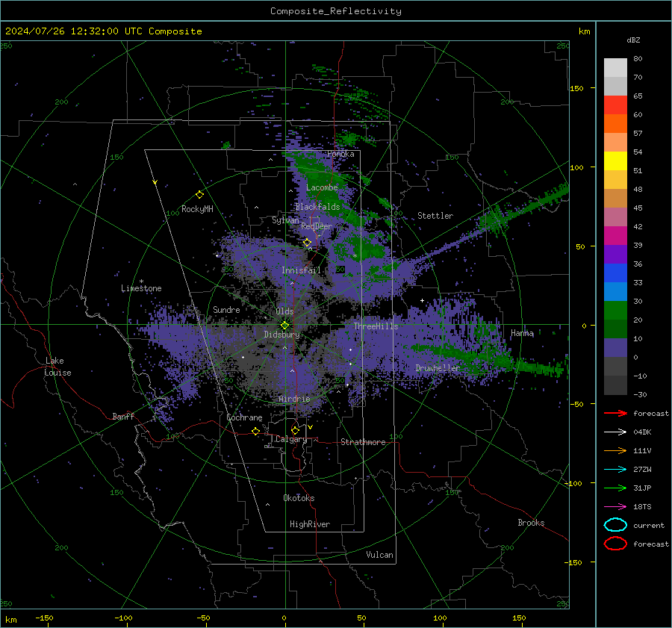Click the RedDeer city label

tap(317, 226)
